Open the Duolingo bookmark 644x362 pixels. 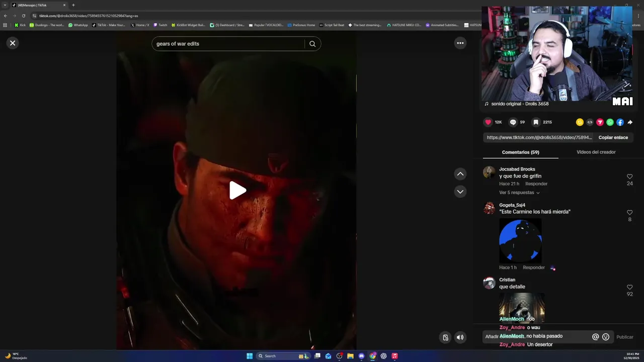pyautogui.click(x=47, y=25)
